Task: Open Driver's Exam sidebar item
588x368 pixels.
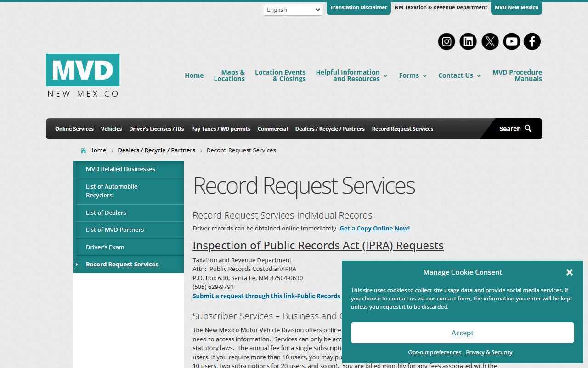Action: (x=129, y=247)
